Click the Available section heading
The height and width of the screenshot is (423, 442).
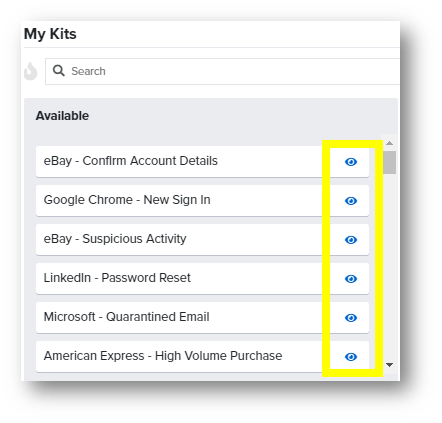click(62, 116)
